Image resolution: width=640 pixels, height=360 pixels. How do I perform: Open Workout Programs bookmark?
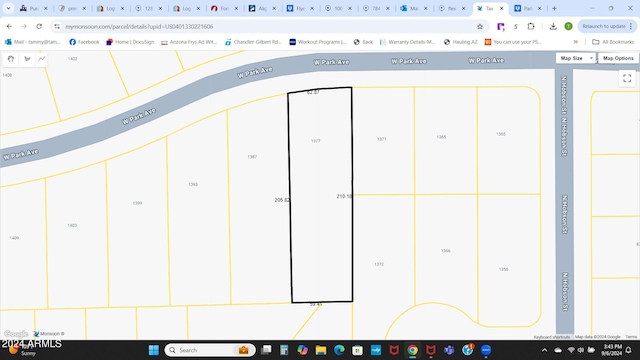(x=318, y=42)
